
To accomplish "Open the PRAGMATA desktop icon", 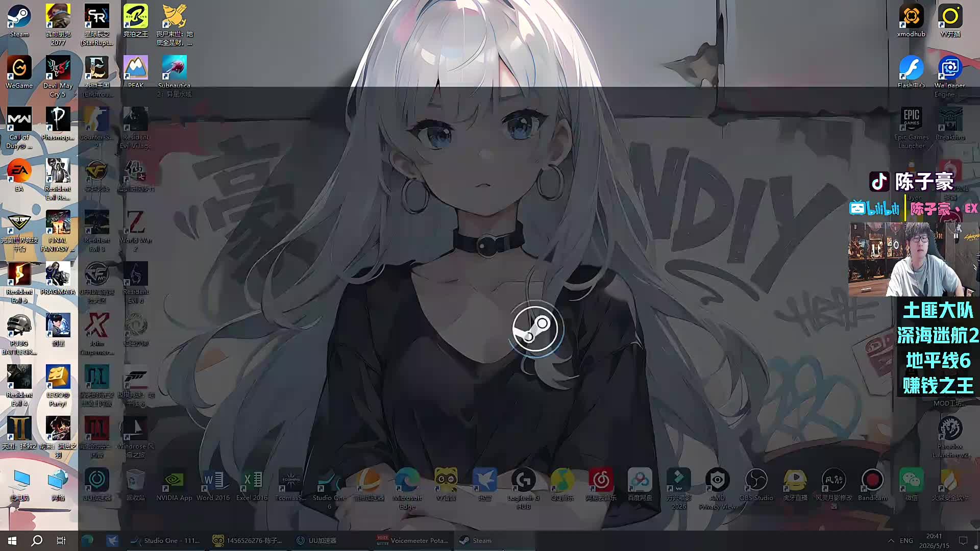I will (58, 279).
